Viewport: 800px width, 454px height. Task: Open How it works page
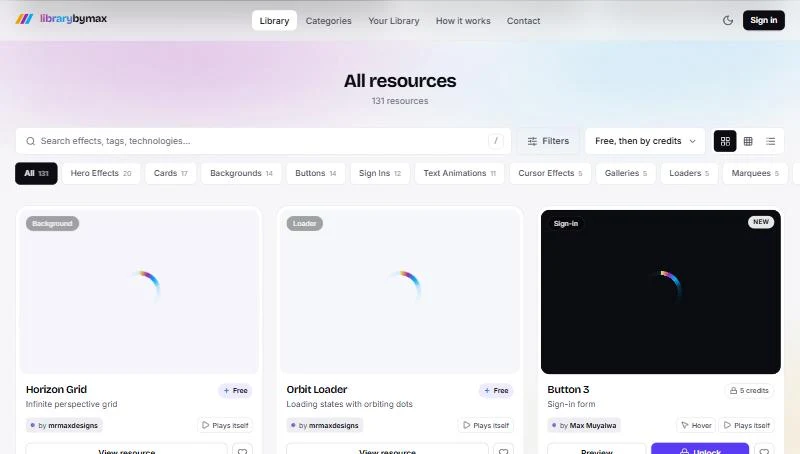[x=463, y=20]
